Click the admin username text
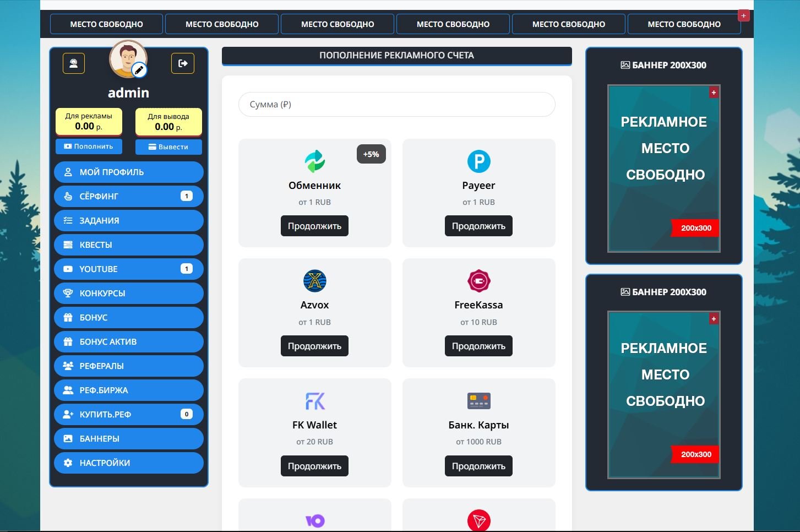The height and width of the screenshot is (532, 800). tap(128, 93)
